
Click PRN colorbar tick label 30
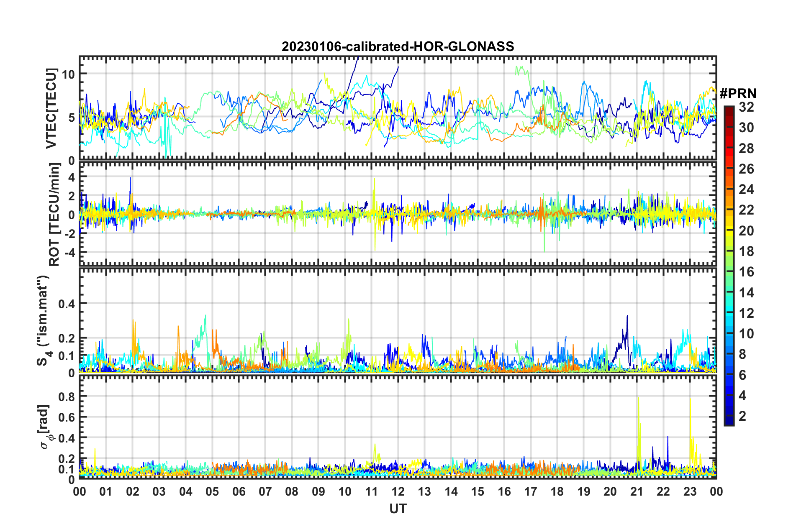click(x=746, y=128)
